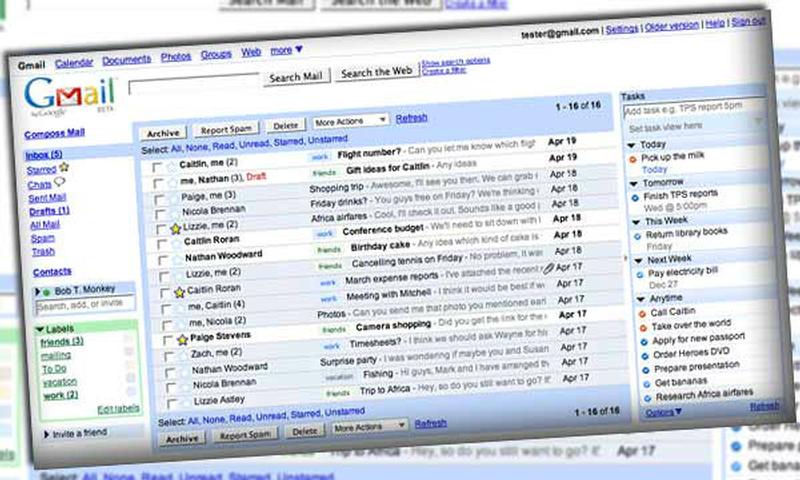Star the Caitlin, me (2) conversation

171,167
